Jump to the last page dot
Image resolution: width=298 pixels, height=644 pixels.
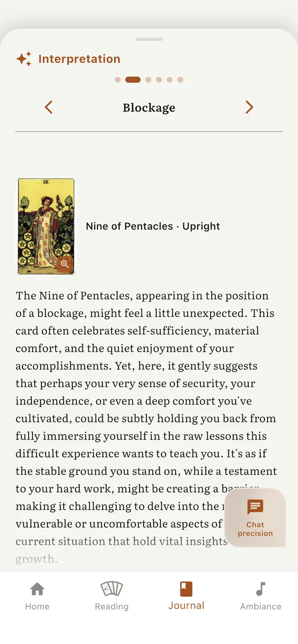tap(180, 80)
